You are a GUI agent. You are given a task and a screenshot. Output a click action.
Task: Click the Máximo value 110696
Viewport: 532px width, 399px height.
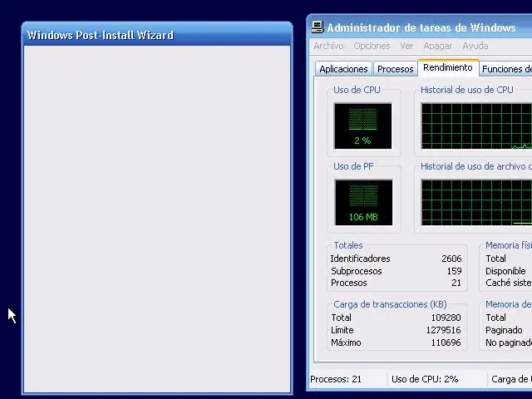tap(446, 342)
